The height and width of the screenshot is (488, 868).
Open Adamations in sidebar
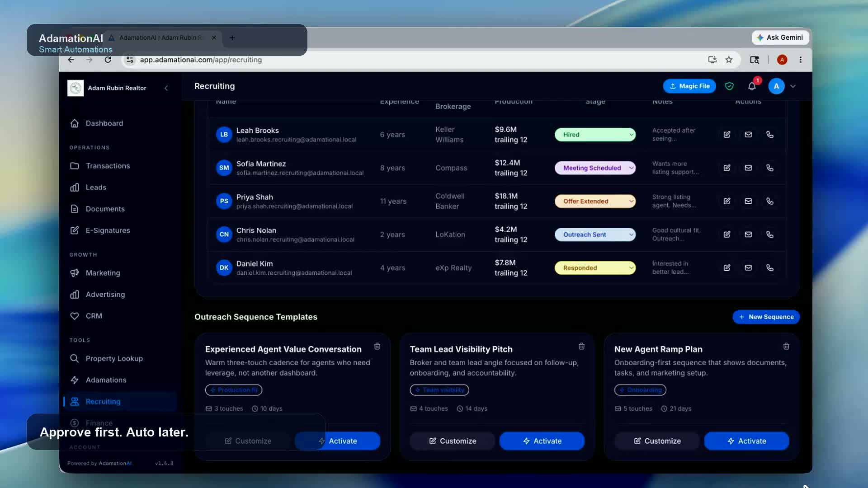120,380
